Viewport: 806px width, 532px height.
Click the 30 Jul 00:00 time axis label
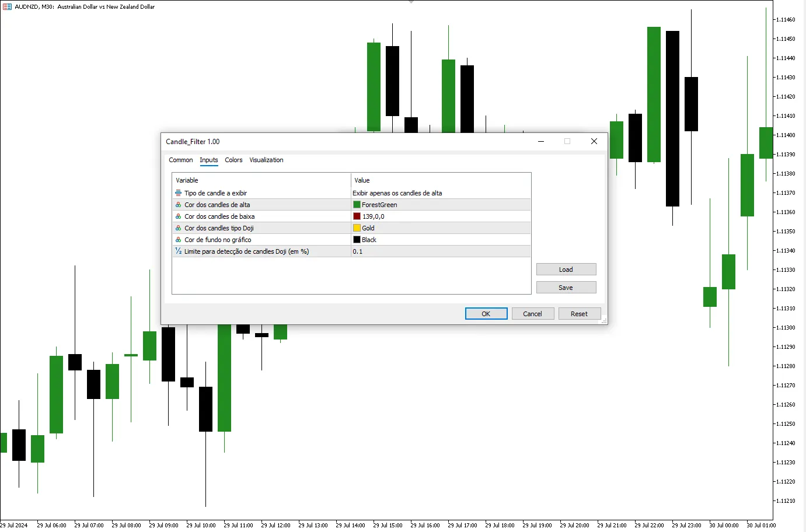click(x=724, y=526)
